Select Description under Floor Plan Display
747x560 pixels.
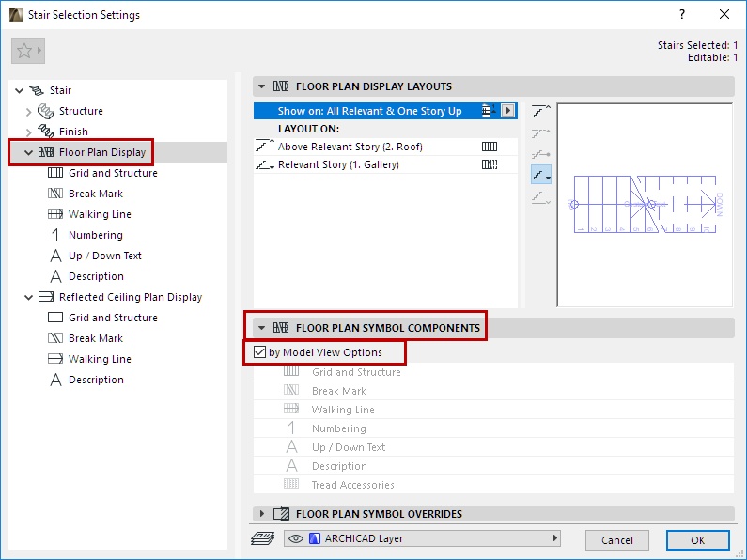pos(96,276)
